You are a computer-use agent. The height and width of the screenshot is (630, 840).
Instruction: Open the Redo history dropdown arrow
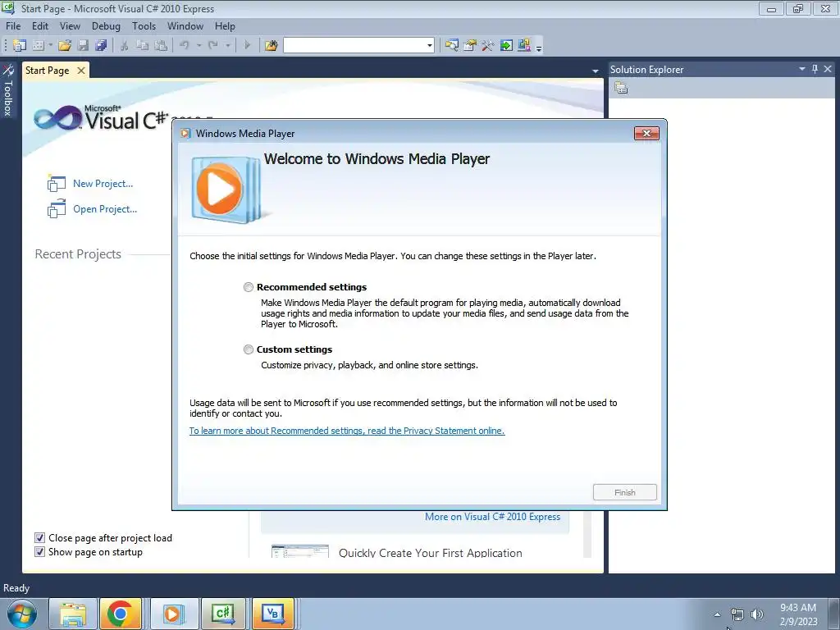228,46
